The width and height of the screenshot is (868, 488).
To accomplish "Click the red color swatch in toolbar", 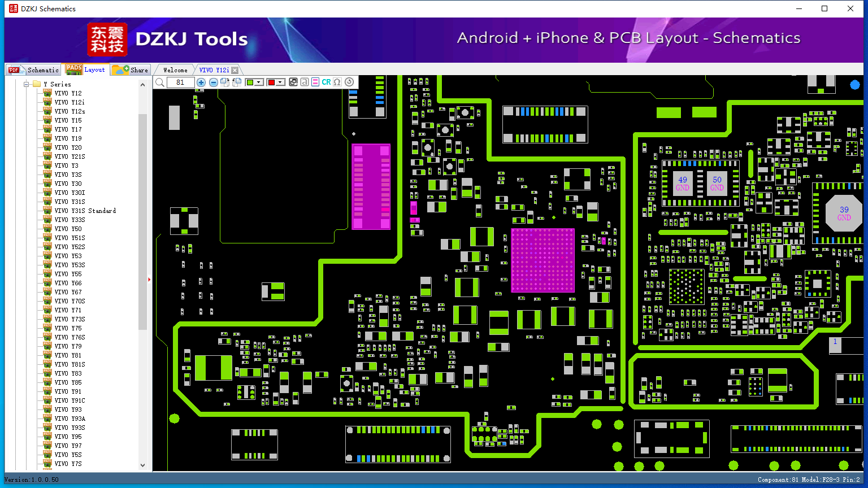I will click(271, 82).
